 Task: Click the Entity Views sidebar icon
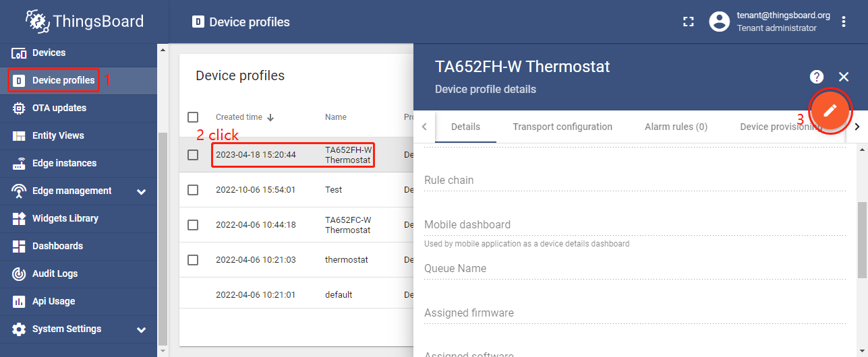click(x=19, y=135)
